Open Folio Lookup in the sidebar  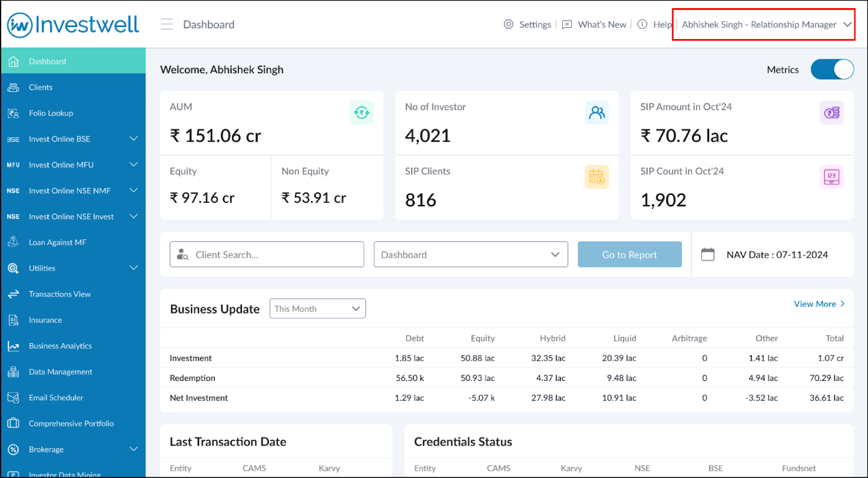(x=73, y=113)
